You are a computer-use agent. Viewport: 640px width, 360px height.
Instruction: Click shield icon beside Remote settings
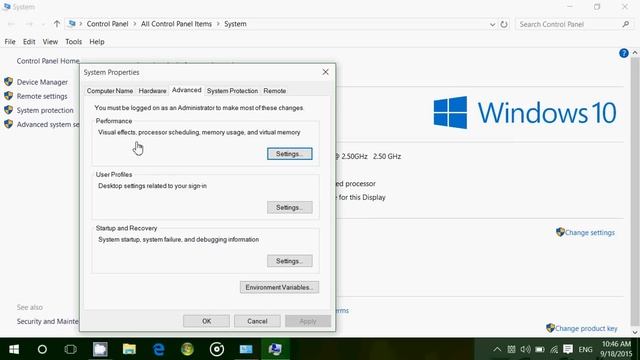tap(9, 96)
